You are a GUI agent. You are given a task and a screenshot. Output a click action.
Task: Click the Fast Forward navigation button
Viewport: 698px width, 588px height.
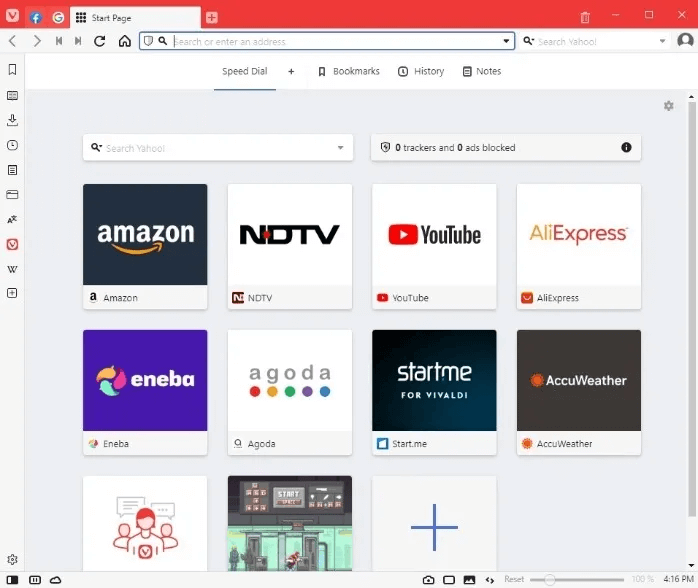(x=78, y=41)
